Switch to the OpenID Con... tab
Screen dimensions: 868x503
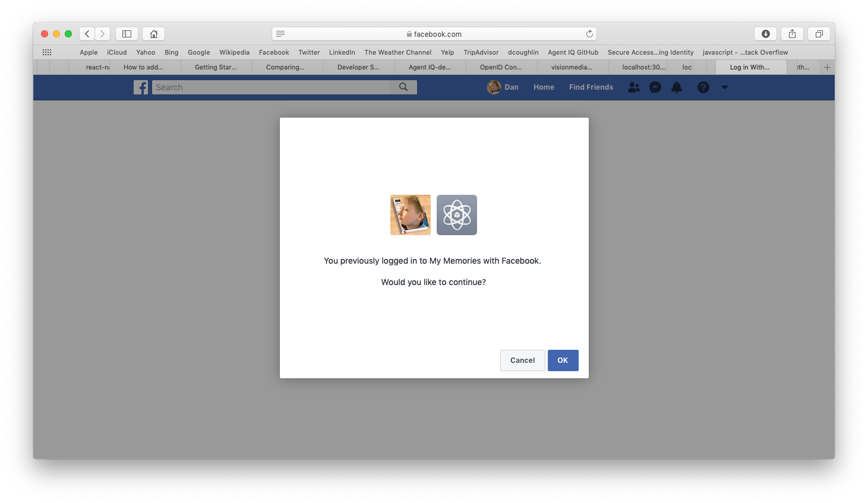[501, 67]
